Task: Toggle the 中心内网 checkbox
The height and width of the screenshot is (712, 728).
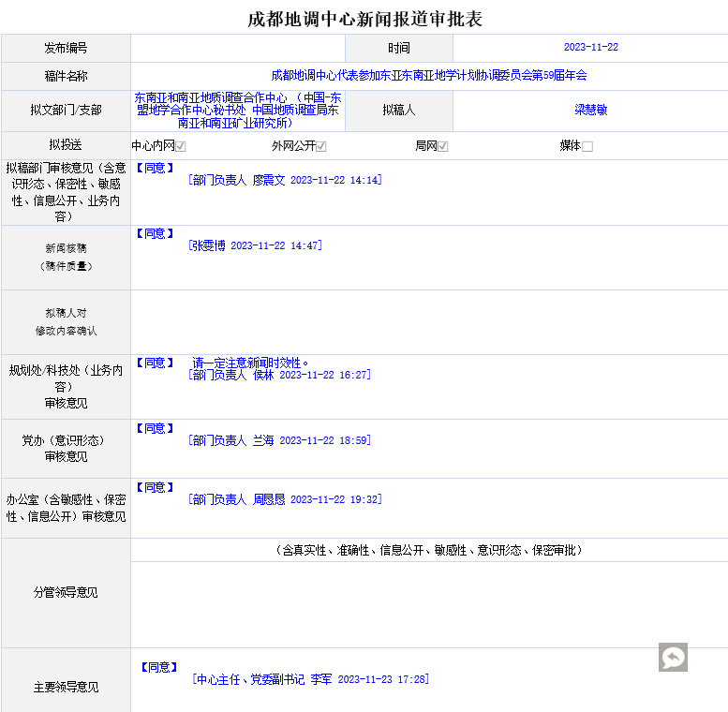Action: 181,146
